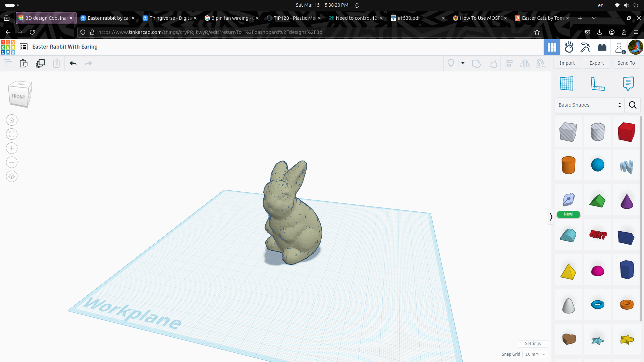
Task: Click the Import button
Action: (567, 63)
